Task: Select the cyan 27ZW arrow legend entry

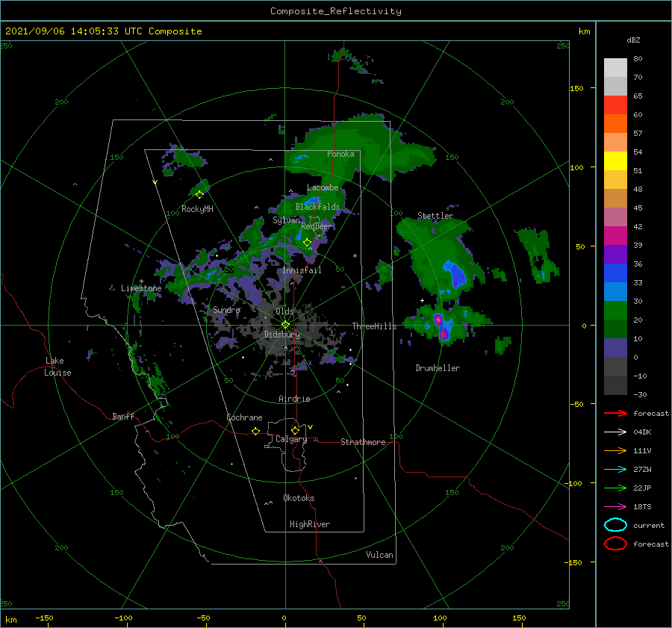Action: (x=615, y=470)
